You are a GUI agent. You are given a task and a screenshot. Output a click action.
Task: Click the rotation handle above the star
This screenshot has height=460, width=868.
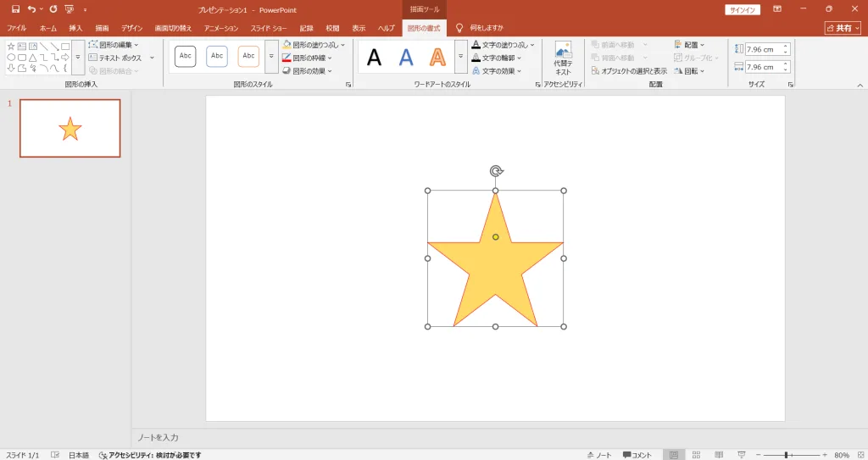point(496,171)
